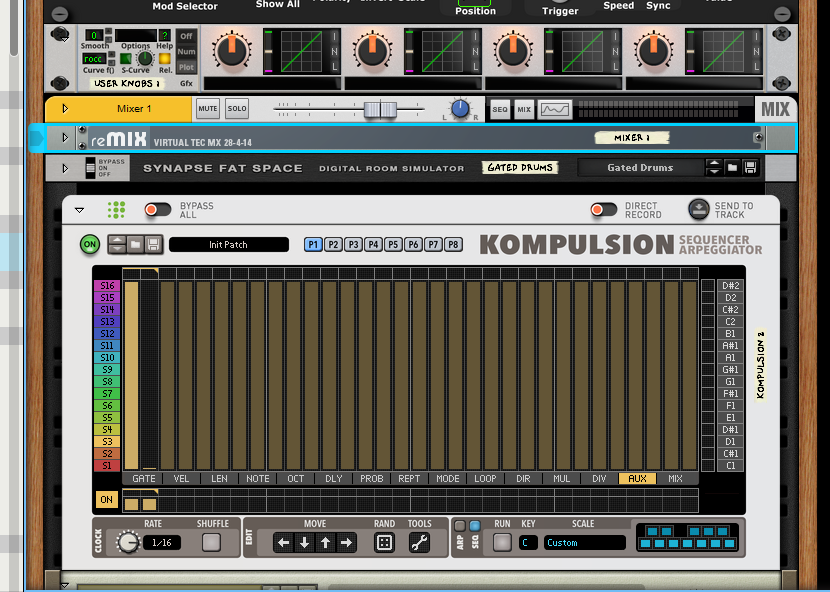Click Send To Track download icon
The image size is (830, 592).
pos(699,210)
